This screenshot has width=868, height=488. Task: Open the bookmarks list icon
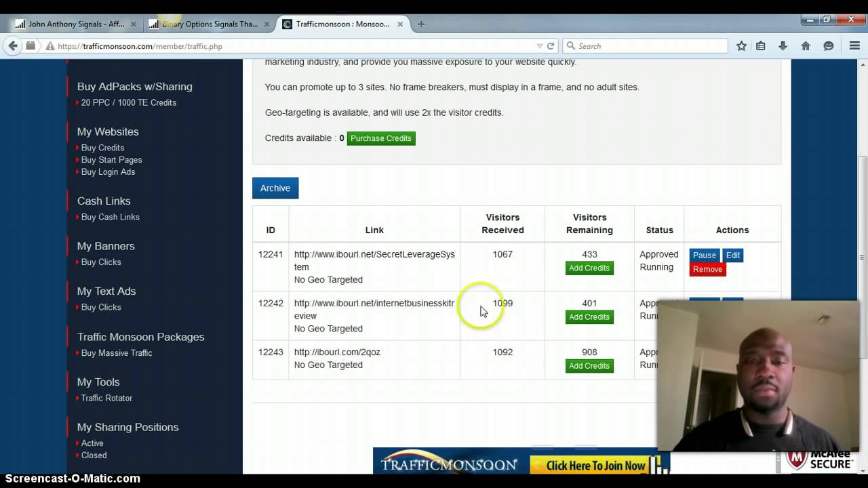coord(761,46)
